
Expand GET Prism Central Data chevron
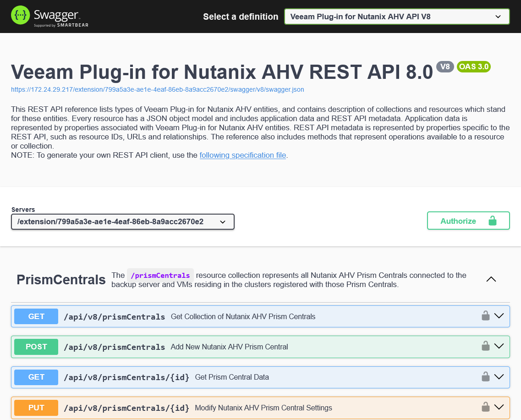499,377
